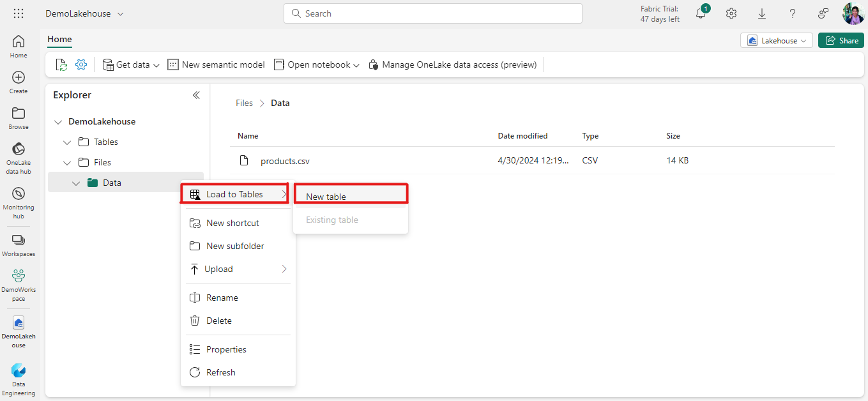This screenshot has width=868, height=401.
Task: Open Properties in the context menu
Action: pyautogui.click(x=238, y=349)
